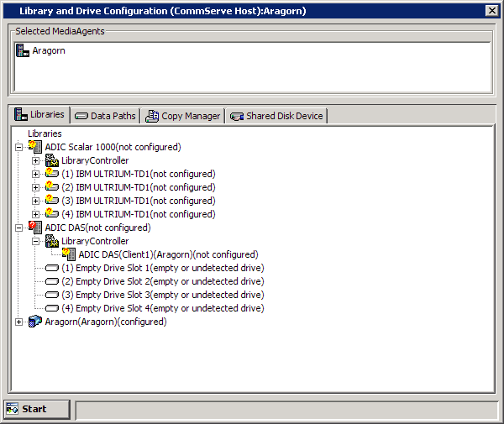Viewport: 504px width, 424px height.
Task: Select (3) IBM ULTRIUM-TD1(not configured) label
Action: pyautogui.click(x=139, y=201)
